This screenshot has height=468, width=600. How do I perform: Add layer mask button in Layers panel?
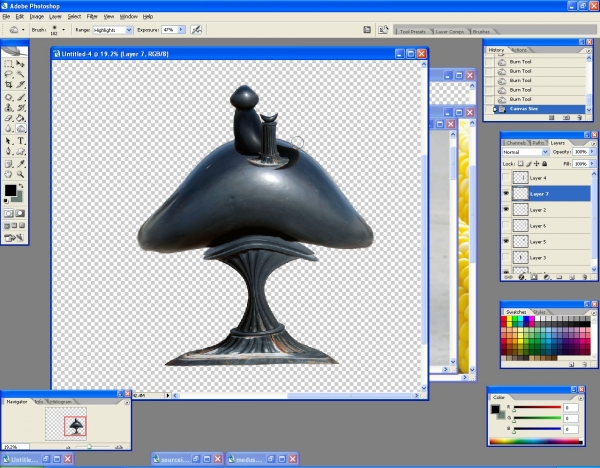(534, 277)
